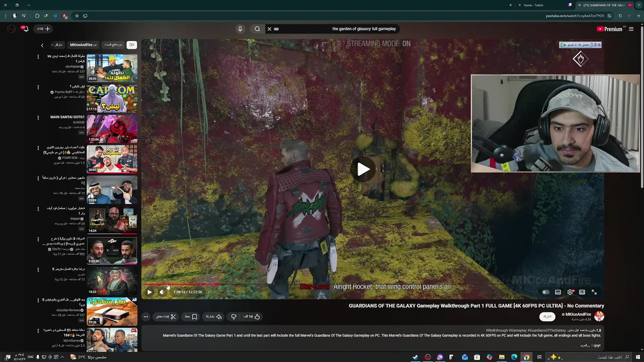The image size is (644, 362).
Task: Open the MAIN SANTAI GOTG1 video thumbnail
Action: [x=112, y=129]
